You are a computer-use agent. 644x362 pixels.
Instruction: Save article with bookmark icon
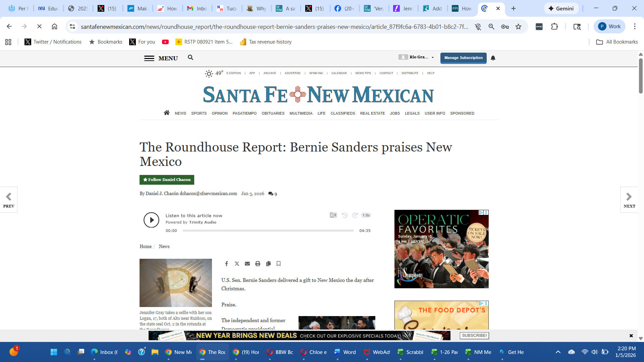click(x=278, y=264)
